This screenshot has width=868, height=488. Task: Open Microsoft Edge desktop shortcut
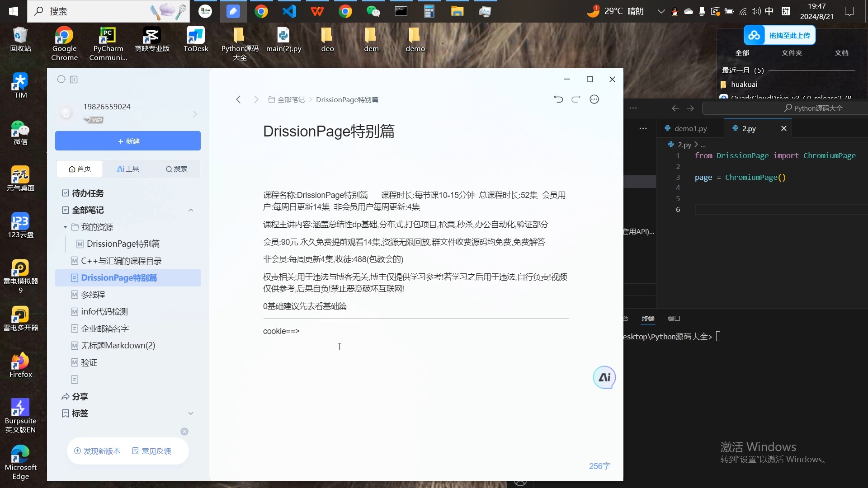coord(20,462)
